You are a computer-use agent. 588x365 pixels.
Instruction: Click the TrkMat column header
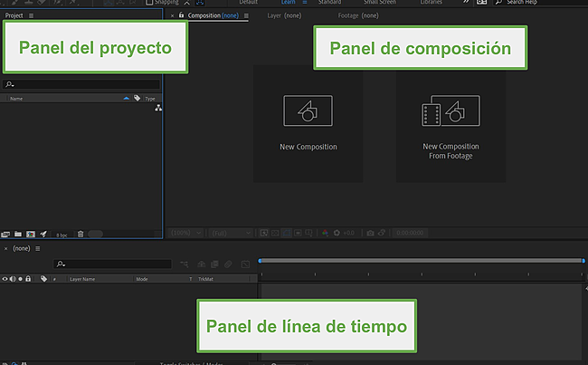(x=205, y=279)
